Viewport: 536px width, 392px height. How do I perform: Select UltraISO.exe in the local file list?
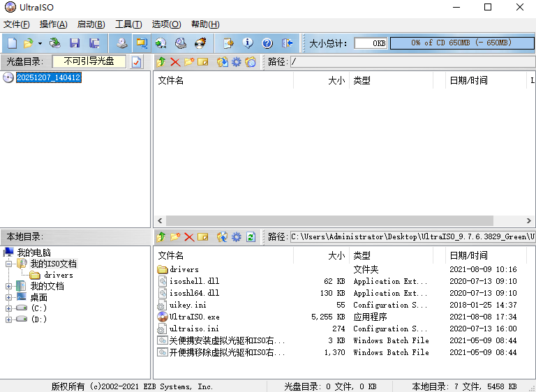click(194, 317)
